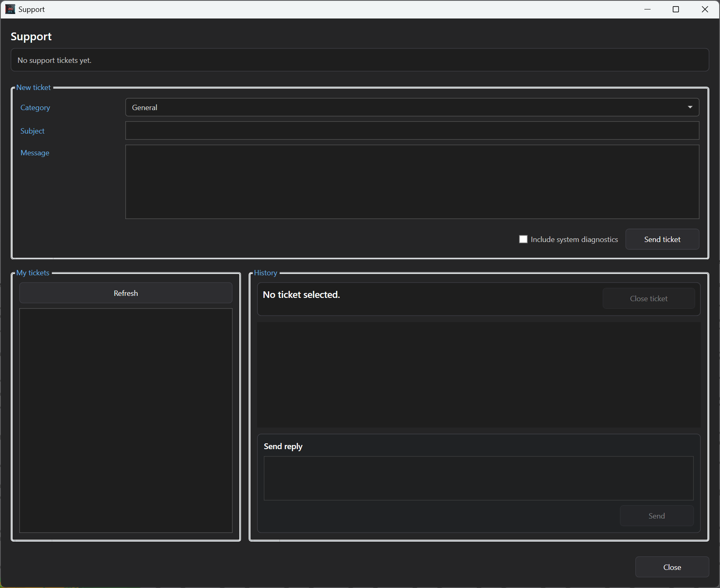
Task: Click the My tickets group title
Action: [x=33, y=273]
